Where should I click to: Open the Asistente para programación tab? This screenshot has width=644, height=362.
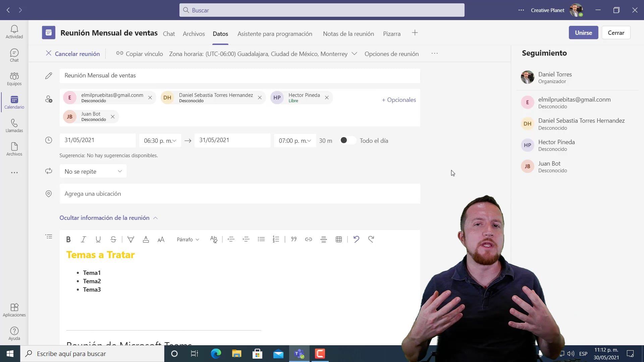point(275,34)
